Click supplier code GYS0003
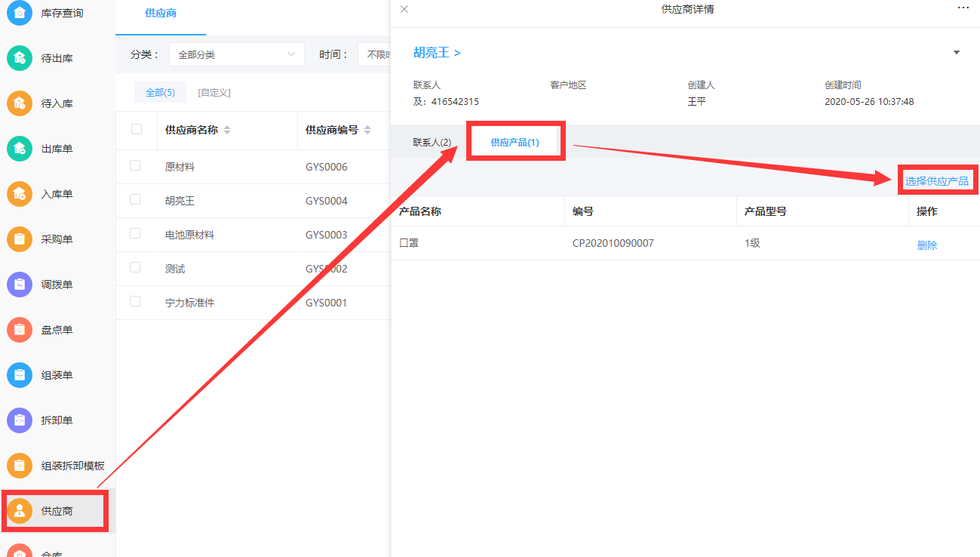The image size is (980, 557). [327, 235]
